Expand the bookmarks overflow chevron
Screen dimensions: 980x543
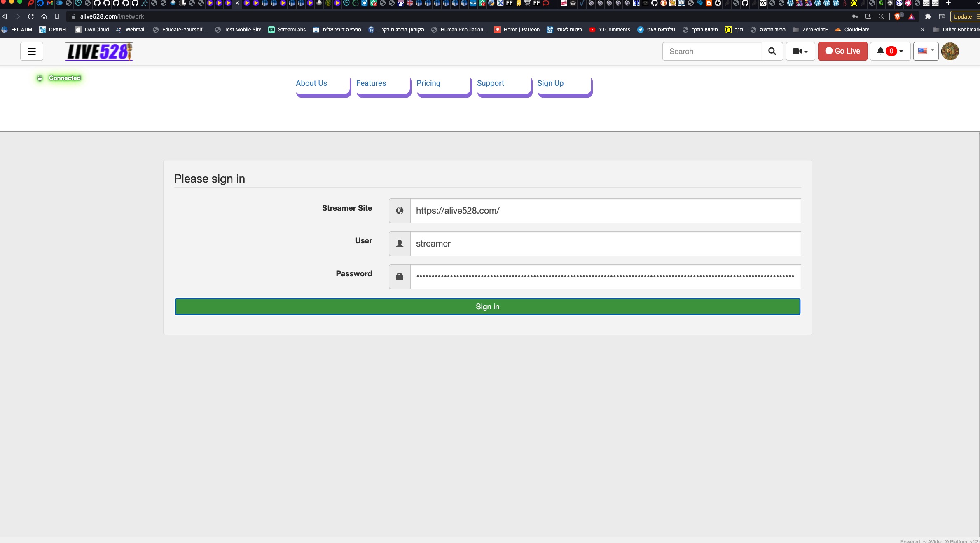923,30
